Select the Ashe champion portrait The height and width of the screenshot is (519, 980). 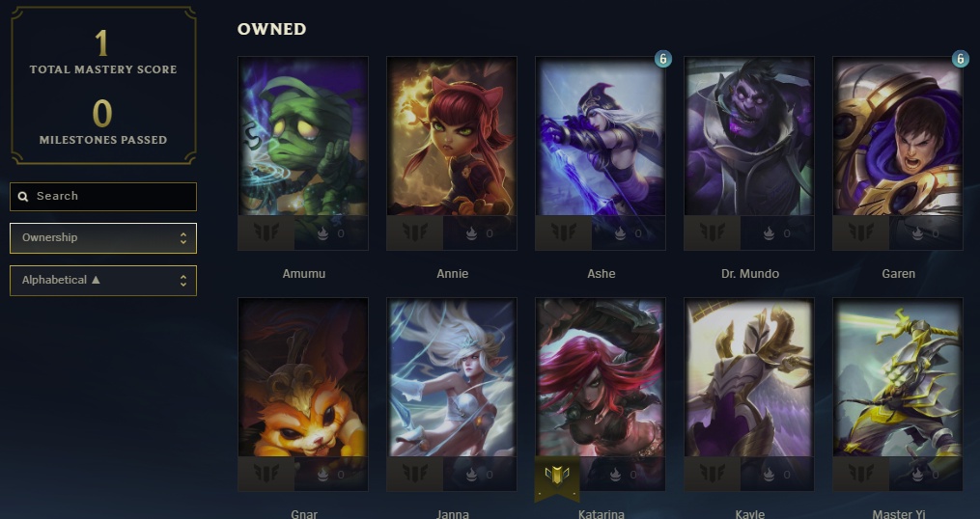click(x=601, y=137)
